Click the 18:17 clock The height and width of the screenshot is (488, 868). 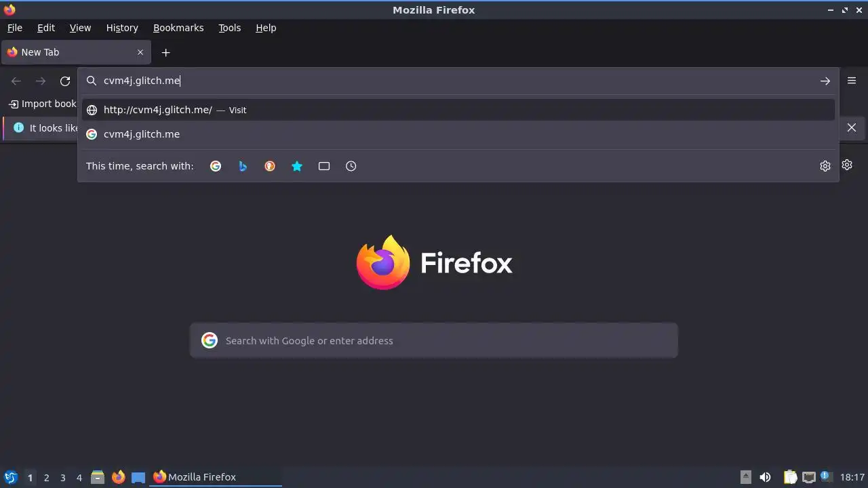852,477
